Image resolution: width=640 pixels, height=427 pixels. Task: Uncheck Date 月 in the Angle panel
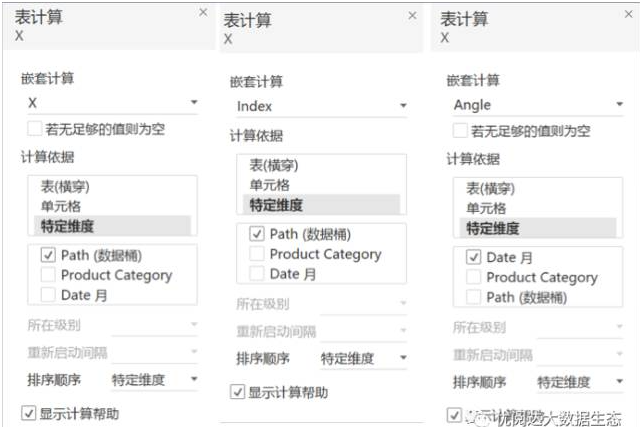click(x=474, y=257)
